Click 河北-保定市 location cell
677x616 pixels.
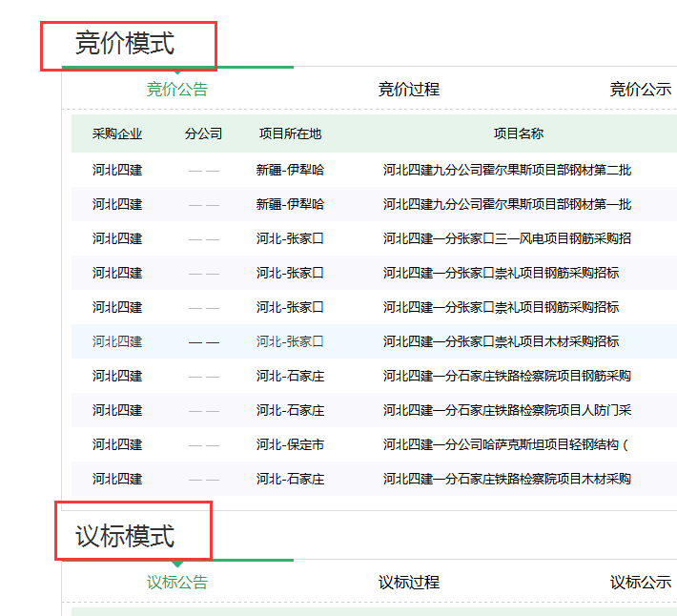(x=290, y=444)
